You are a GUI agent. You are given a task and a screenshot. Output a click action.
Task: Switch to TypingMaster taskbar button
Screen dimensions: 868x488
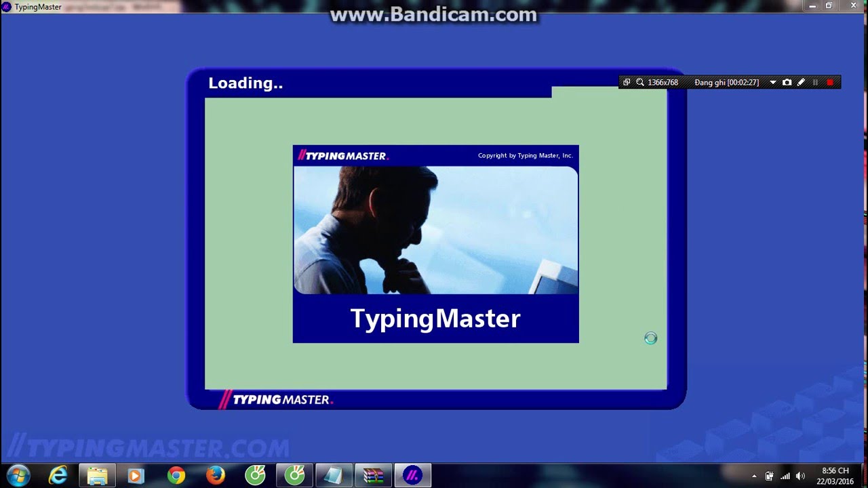(412, 476)
